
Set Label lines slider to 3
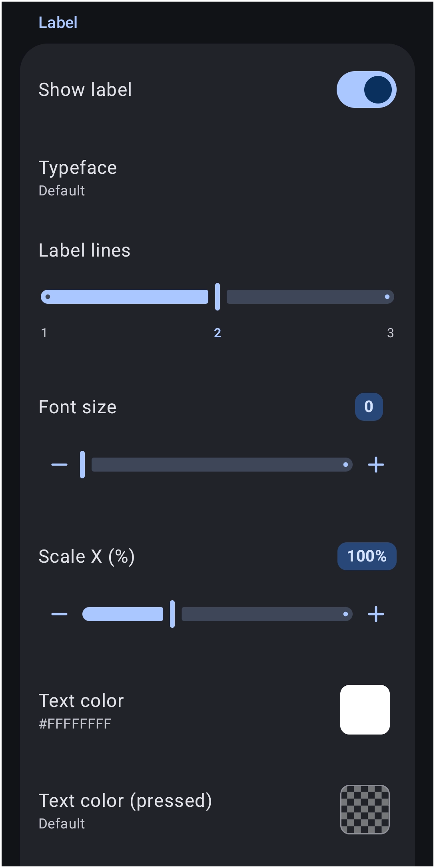[387, 297]
